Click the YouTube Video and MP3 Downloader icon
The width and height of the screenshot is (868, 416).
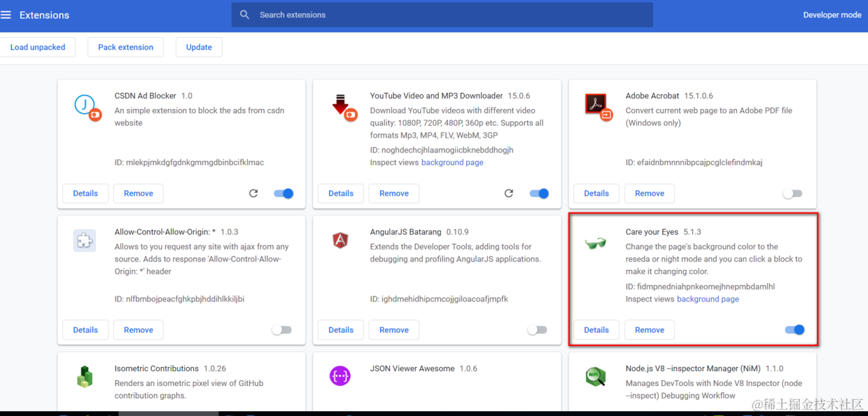(343, 107)
